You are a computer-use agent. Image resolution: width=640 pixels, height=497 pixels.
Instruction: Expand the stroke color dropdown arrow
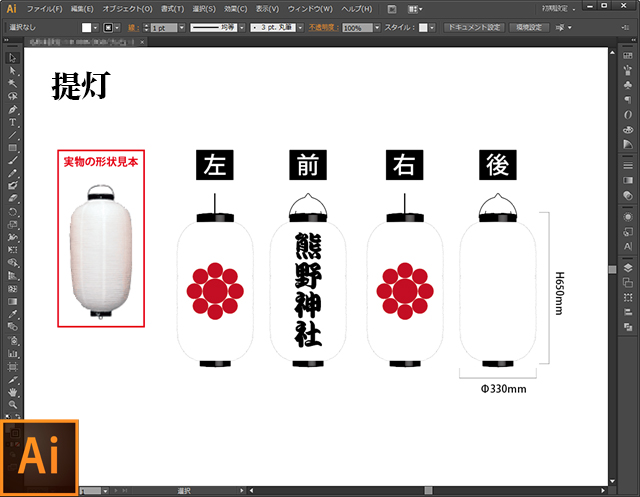(x=117, y=27)
